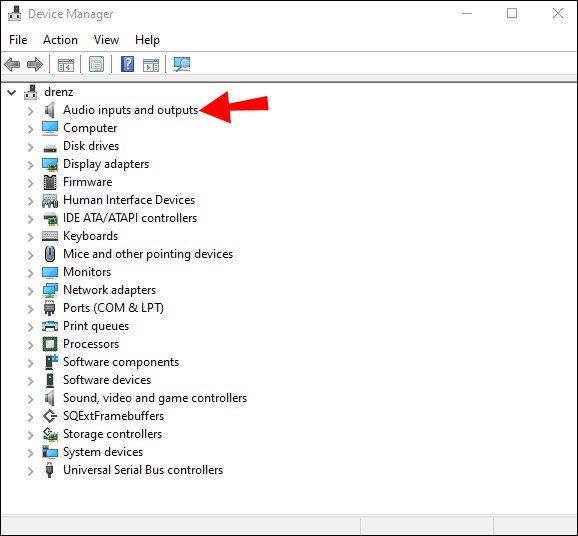Image resolution: width=578 pixels, height=536 pixels.
Task: Select the Ports (COM & LPT) entry
Action: point(113,308)
